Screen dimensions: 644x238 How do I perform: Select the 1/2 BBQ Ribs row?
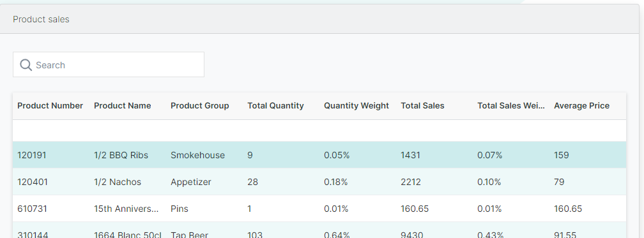tap(319, 155)
